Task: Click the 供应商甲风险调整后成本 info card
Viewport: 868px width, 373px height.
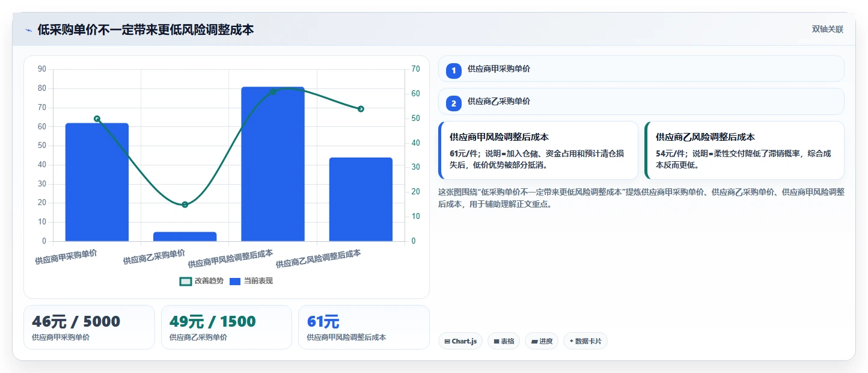Action: click(x=538, y=150)
